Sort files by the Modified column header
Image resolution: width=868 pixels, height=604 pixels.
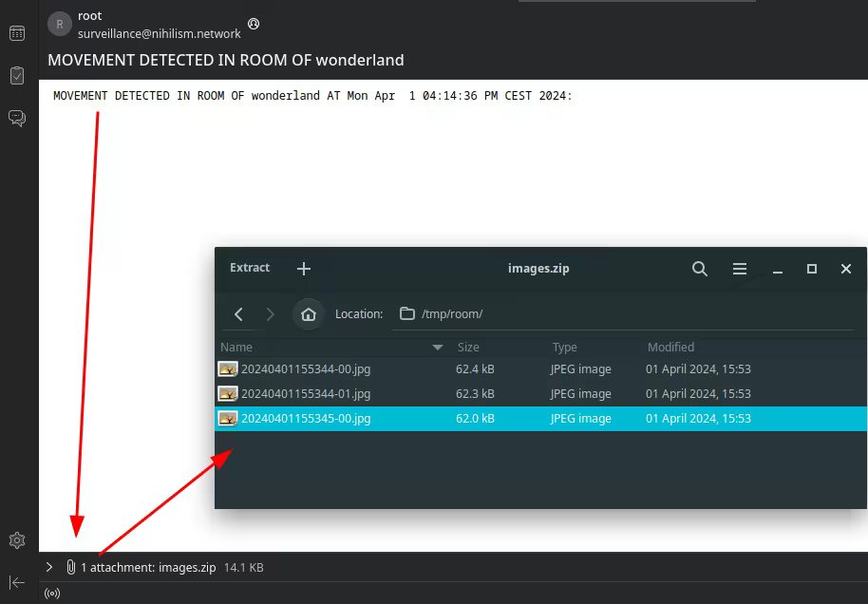(x=670, y=348)
